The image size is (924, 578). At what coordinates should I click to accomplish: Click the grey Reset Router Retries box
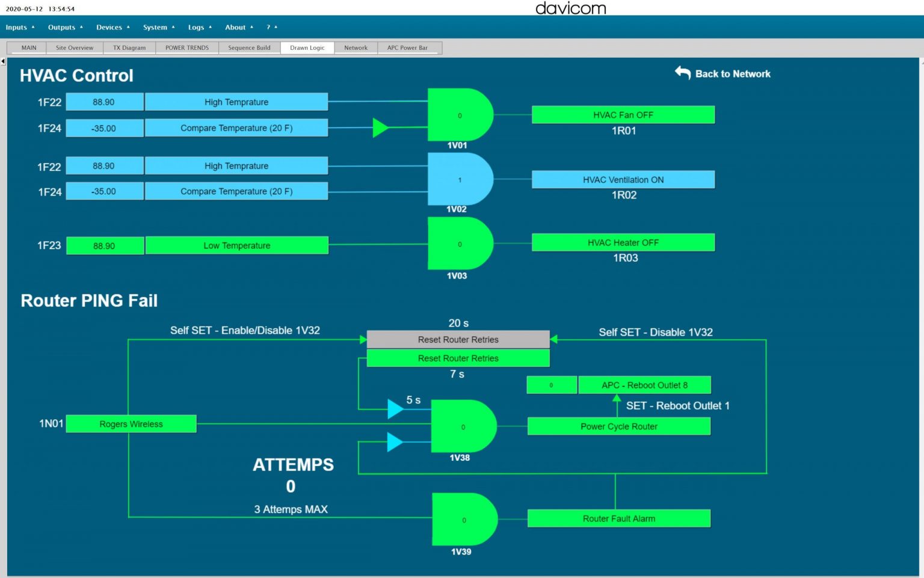click(458, 339)
